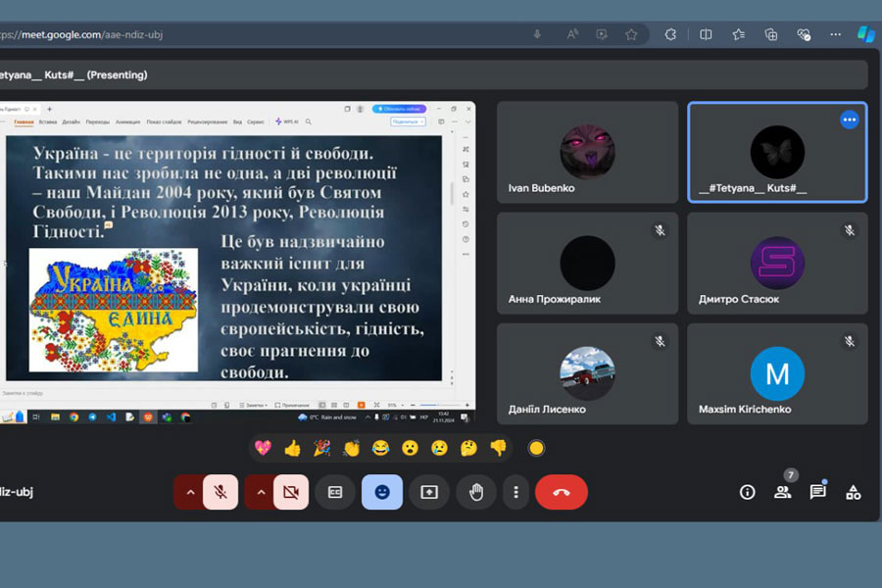The width and height of the screenshot is (882, 588).
Task: Send the sparkling heart reaction
Action: pos(263,448)
